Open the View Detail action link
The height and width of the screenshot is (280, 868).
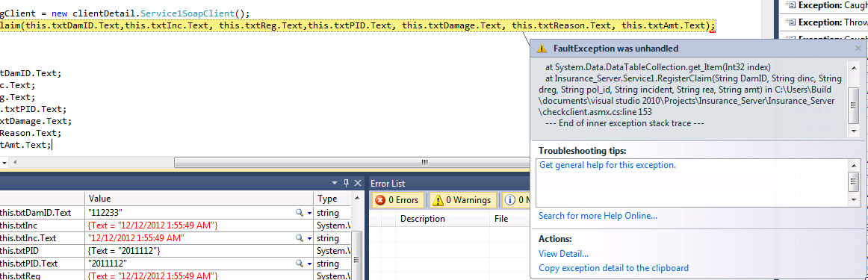(563, 253)
